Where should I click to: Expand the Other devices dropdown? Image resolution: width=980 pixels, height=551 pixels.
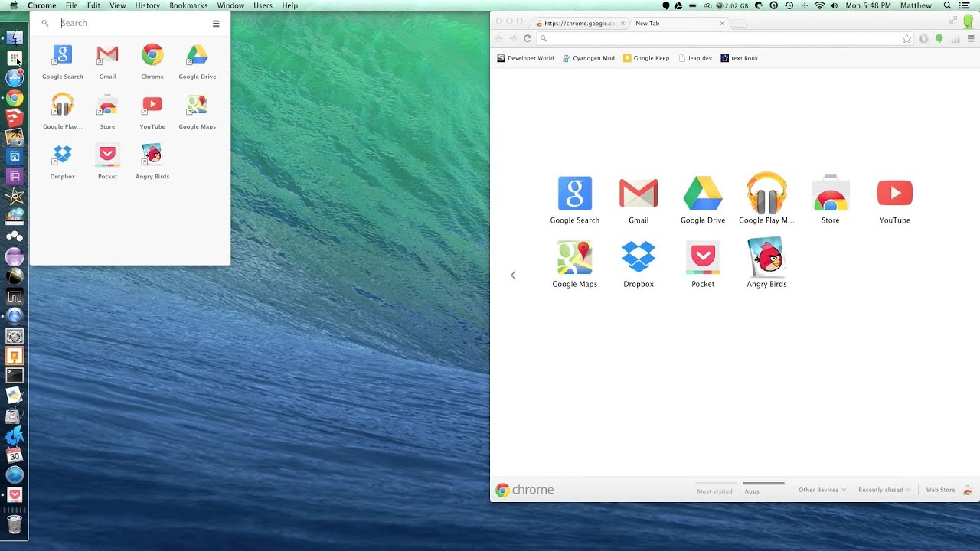[x=822, y=490]
